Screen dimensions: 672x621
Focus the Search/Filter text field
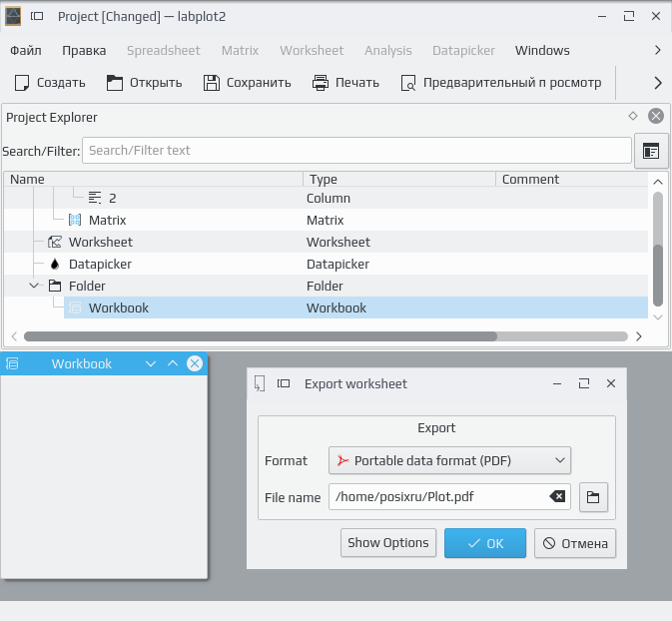point(356,151)
